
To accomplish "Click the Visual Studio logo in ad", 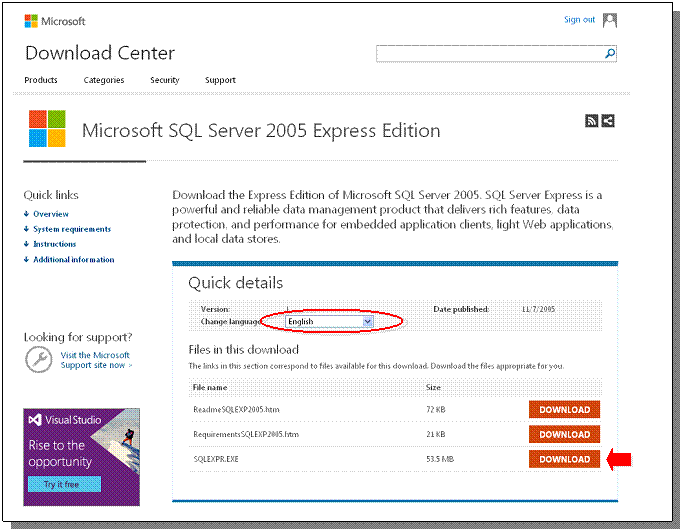I will [x=35, y=420].
